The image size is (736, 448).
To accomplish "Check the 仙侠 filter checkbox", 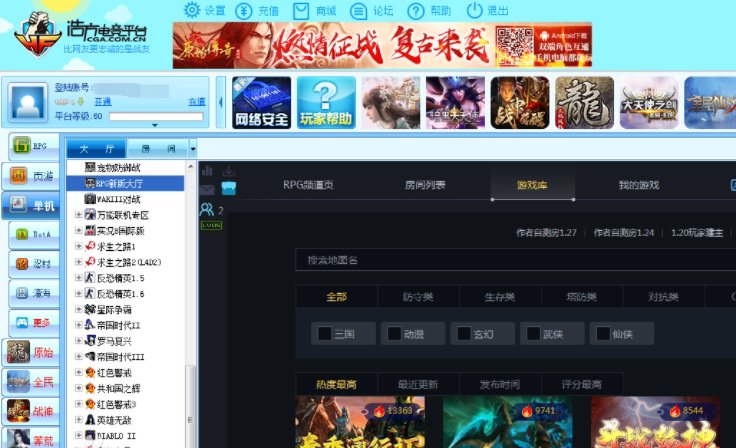I will click(603, 334).
